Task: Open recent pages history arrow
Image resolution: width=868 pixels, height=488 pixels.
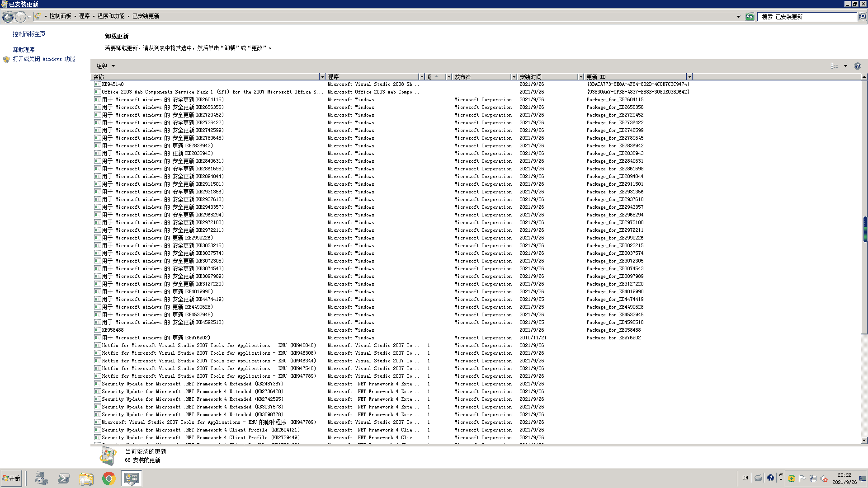Action: click(29, 17)
